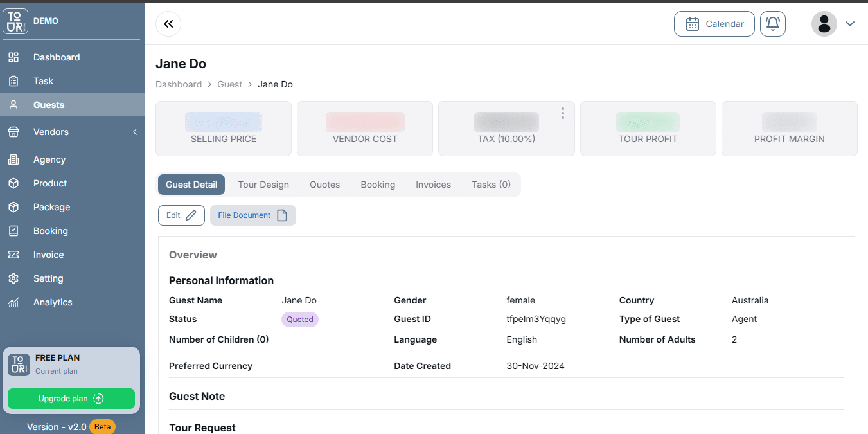Collapse sidebar with double chevron icon
This screenshot has width=868, height=434.
pos(168,24)
